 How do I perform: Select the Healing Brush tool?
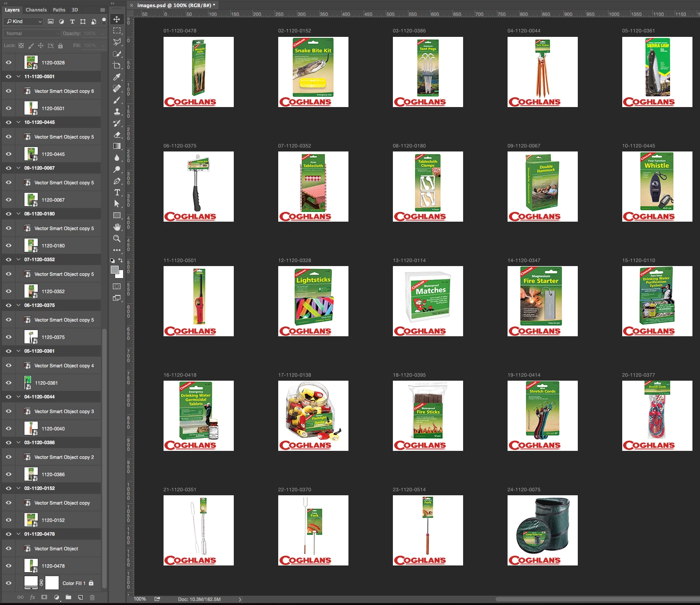pos(117,88)
